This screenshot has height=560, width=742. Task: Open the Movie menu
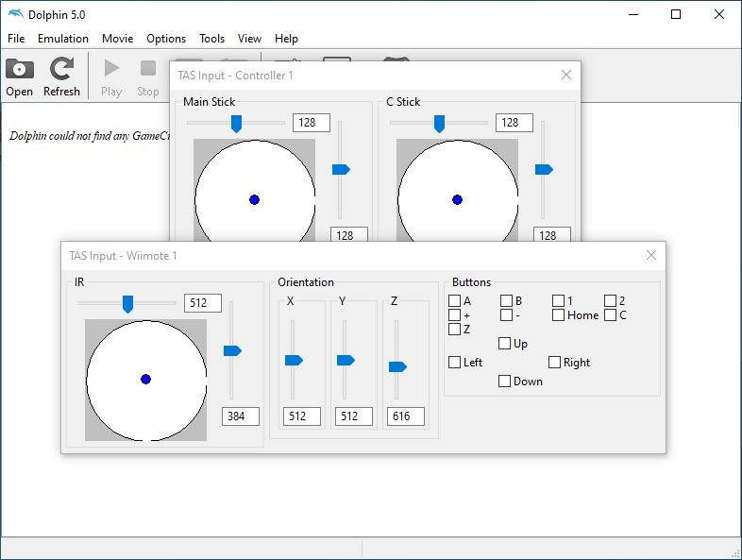(117, 39)
